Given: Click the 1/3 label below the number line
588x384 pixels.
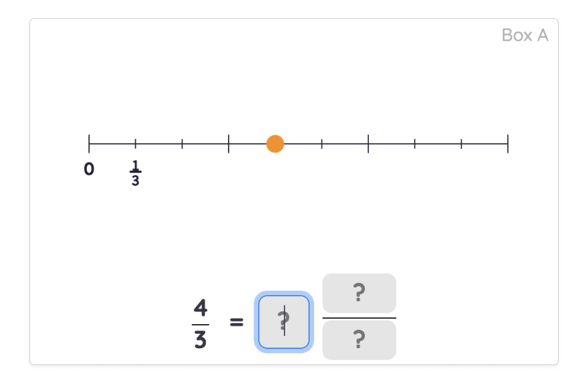Looking at the screenshot, I should coord(136,173).
